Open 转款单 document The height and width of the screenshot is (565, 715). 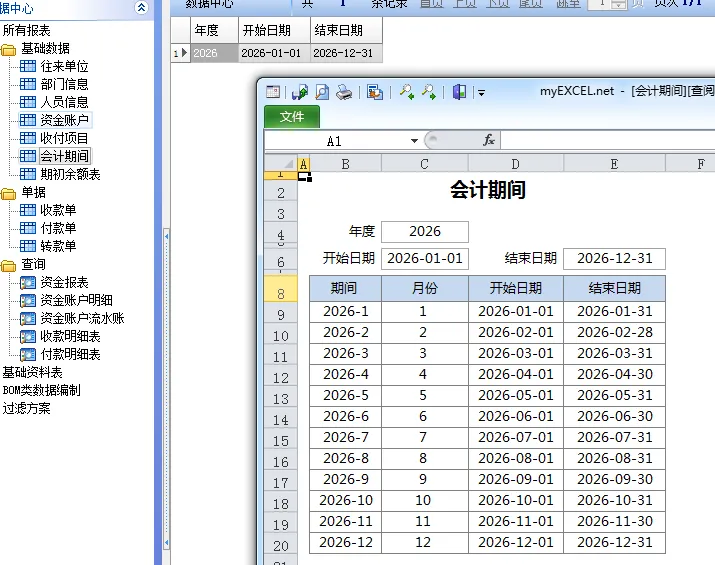tap(58, 246)
